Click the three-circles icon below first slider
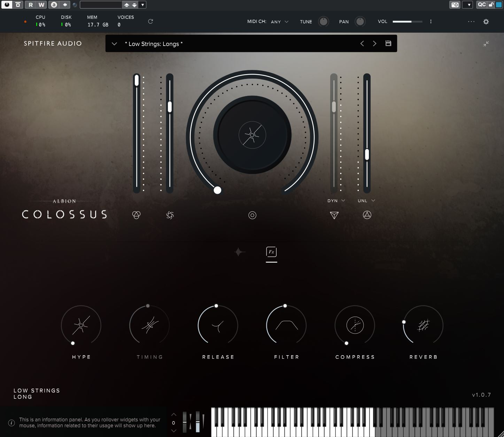The height and width of the screenshot is (437, 504). click(137, 215)
